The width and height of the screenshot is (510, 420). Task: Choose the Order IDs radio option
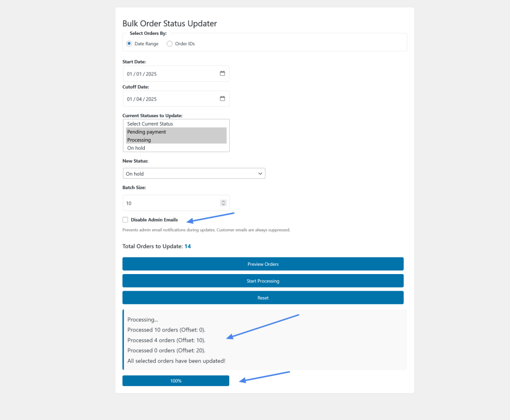pyautogui.click(x=170, y=44)
